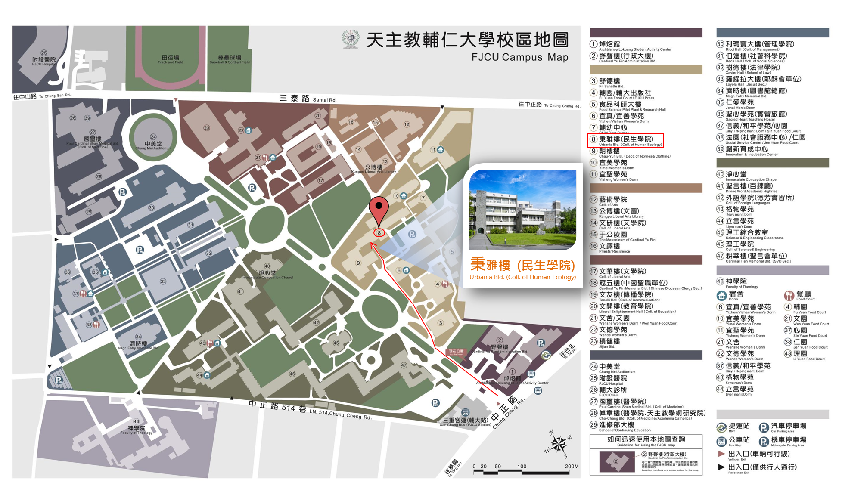
Task: Click the red Vehicles Exit triangle in the legend
Action: click(x=721, y=454)
